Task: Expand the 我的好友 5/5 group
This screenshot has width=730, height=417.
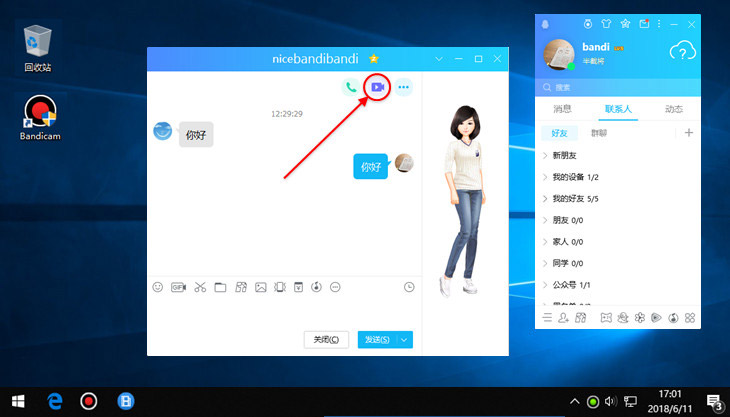Action: [574, 198]
